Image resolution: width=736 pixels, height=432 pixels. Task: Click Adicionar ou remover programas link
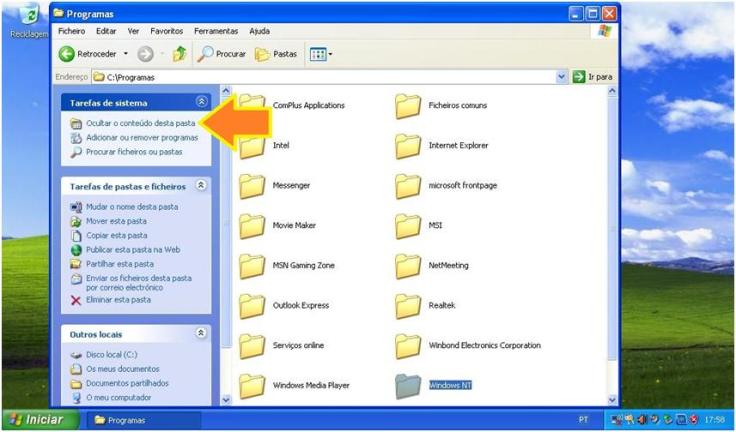click(141, 137)
